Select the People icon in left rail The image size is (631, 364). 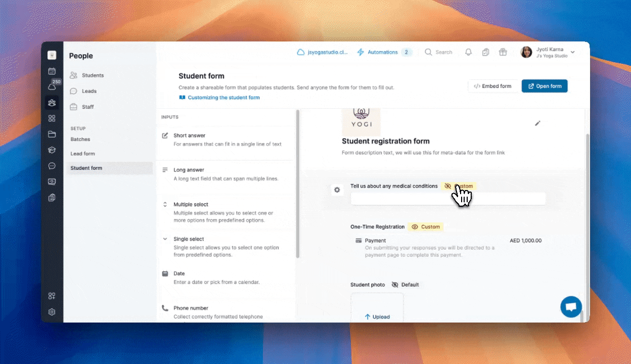[52, 103]
